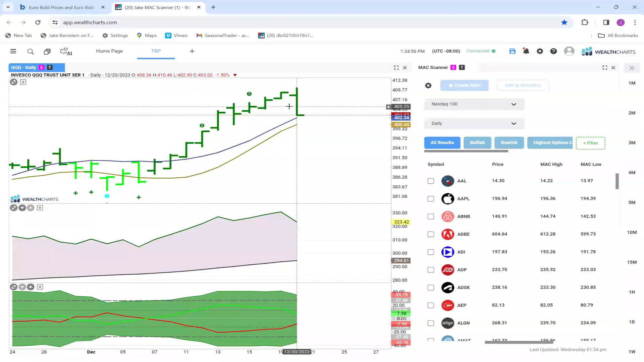This screenshot has height=362, width=644.
Task: Check the ADP row checkbox
Action: [431, 270]
